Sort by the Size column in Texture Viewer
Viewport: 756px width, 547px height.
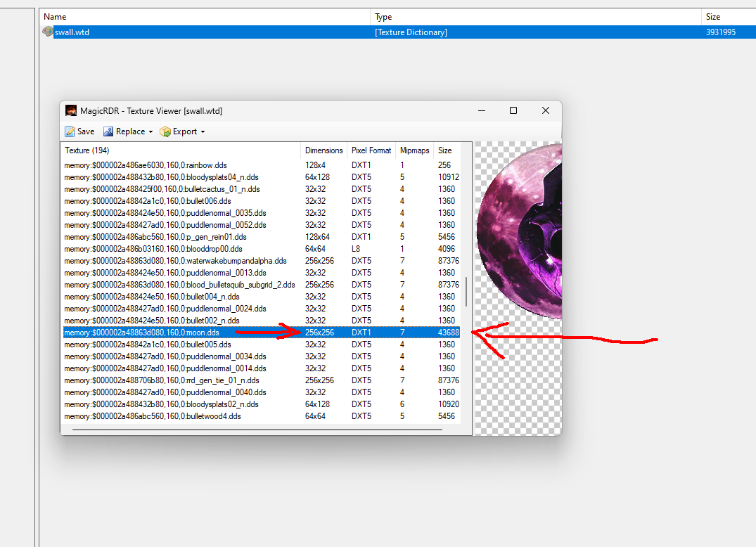447,150
